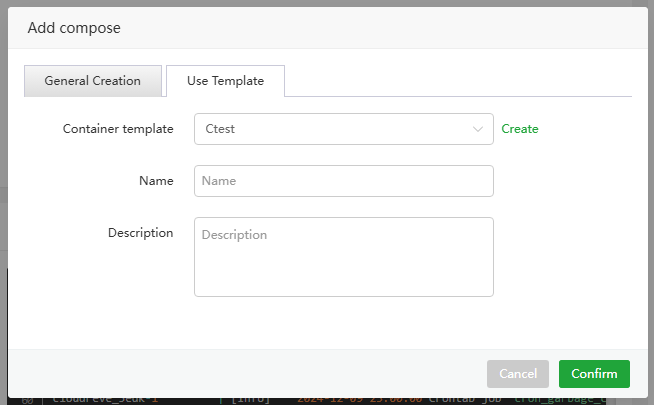Click the Description placeholder text
Image resolution: width=654 pixels, height=405 pixels.
[234, 235]
